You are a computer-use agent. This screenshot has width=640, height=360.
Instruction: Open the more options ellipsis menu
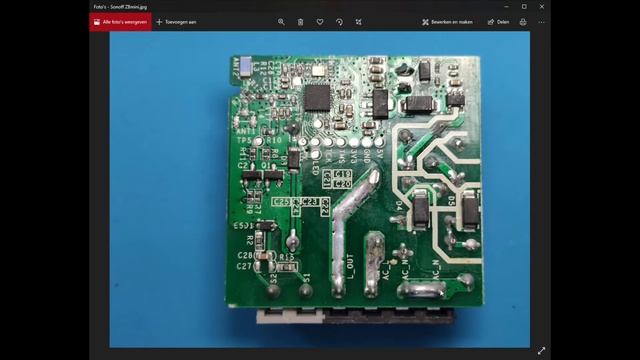[x=541, y=22]
